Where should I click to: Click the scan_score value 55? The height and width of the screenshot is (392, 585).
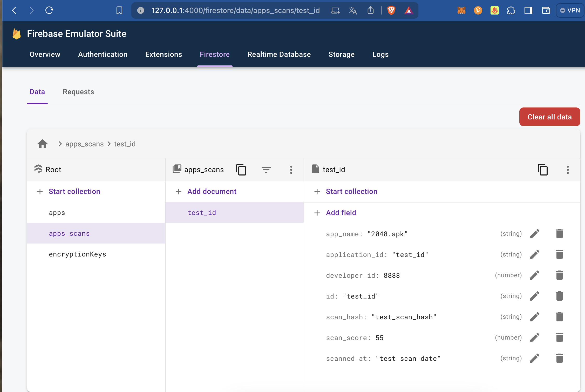(x=379, y=338)
